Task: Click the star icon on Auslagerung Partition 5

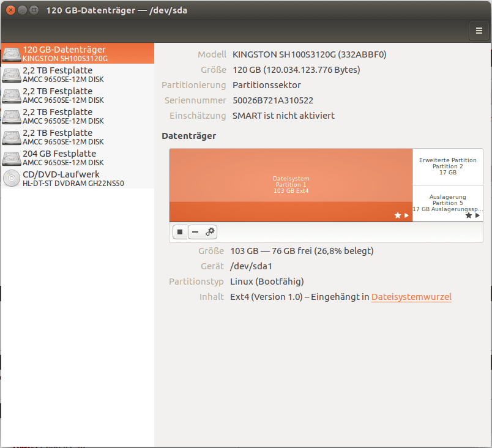Action: coord(469,215)
